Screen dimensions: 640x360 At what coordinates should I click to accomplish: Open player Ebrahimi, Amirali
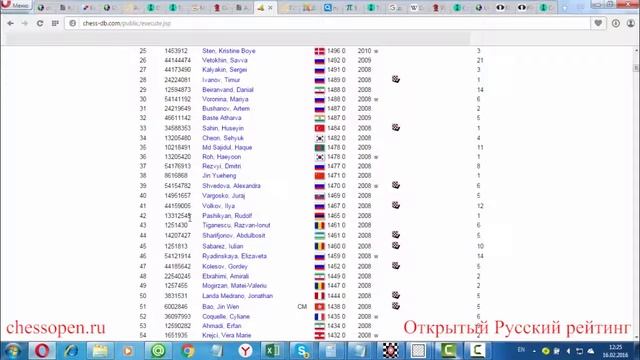pyautogui.click(x=225, y=276)
